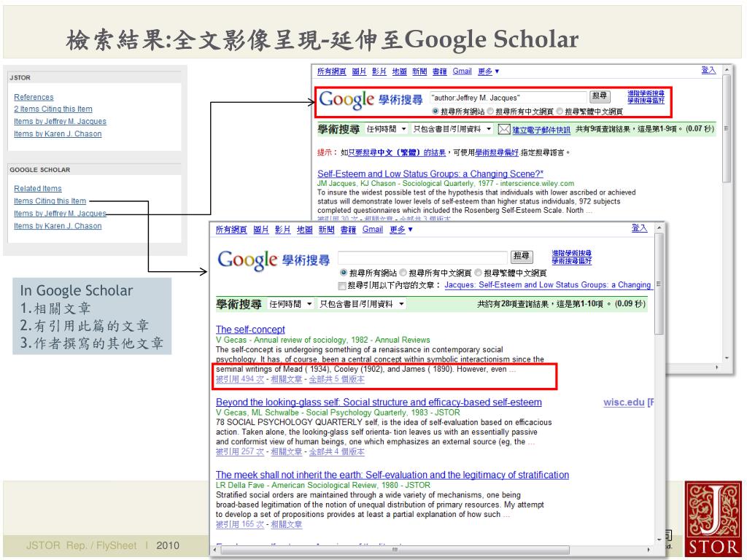Click 被引用 494 次 link
Viewport: 747px width, 560px height.
(x=239, y=379)
